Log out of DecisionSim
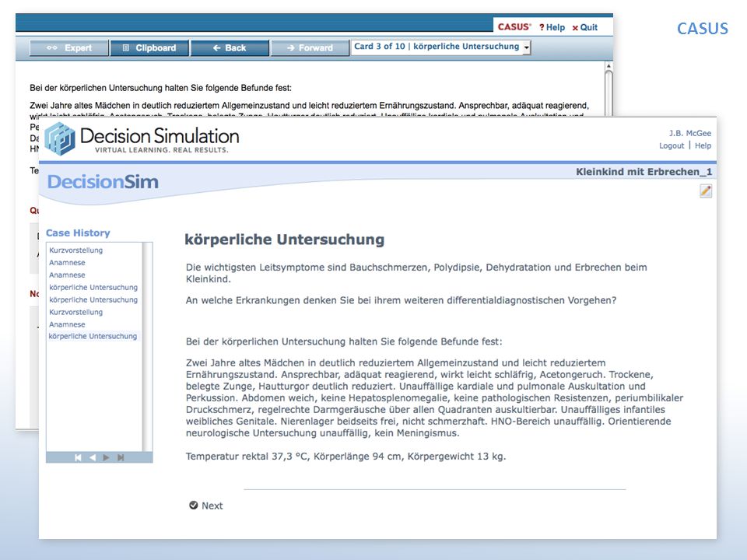 (672, 145)
